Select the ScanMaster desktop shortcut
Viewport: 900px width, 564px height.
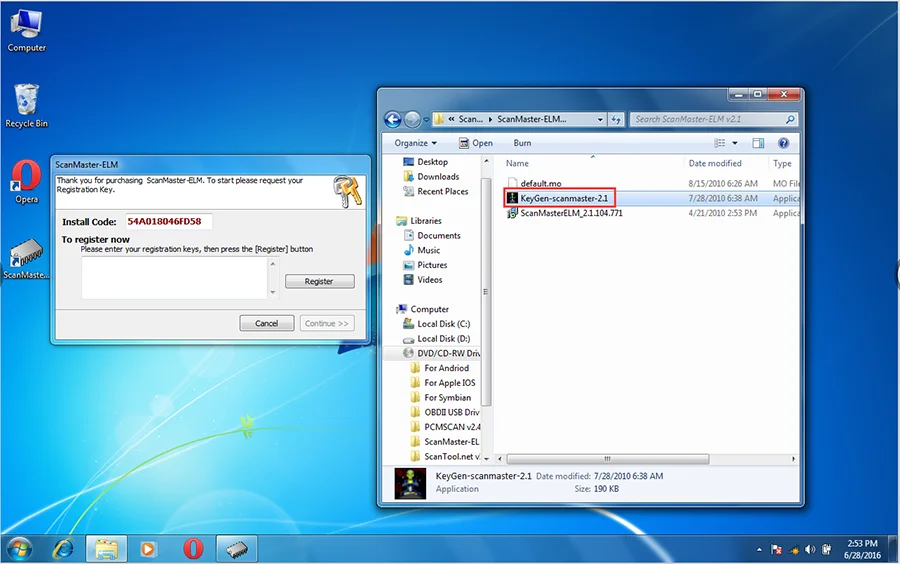pos(26,259)
